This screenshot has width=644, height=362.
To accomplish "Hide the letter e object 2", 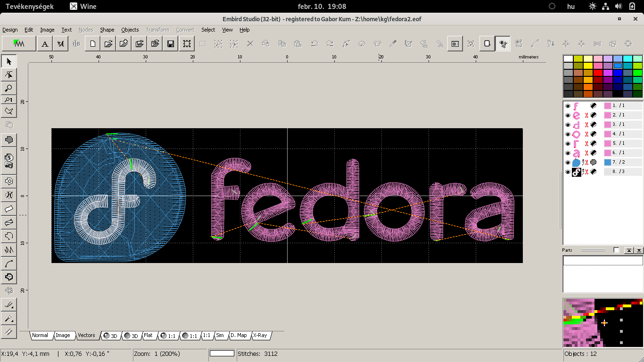I will pos(568,115).
